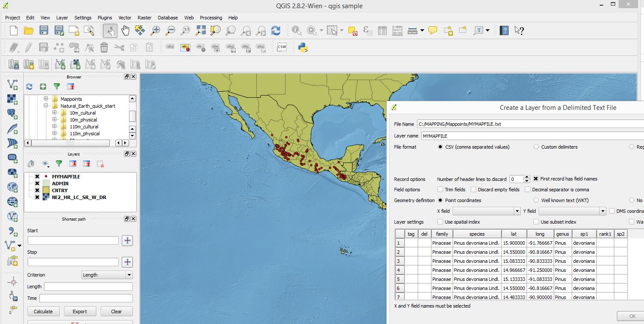
Task: Toggle visibility of NE2_HR_LC_SR_W_DR layer
Action: point(37,197)
